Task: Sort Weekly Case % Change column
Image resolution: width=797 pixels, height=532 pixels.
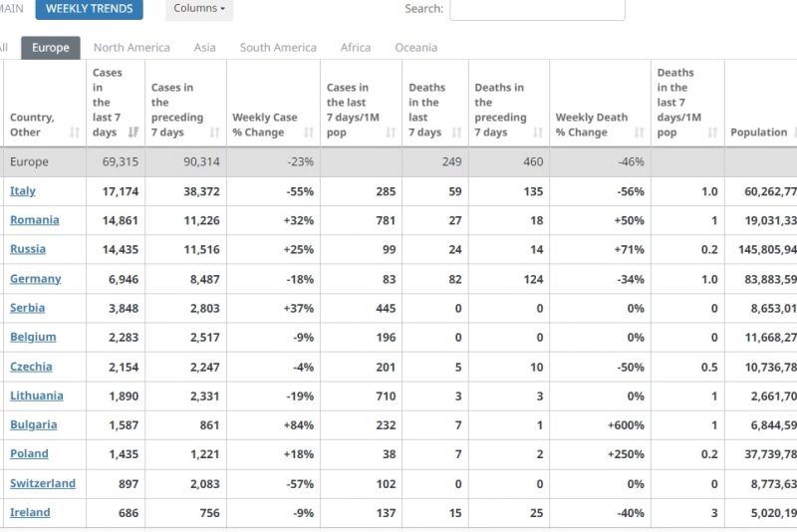Action: 309,133
